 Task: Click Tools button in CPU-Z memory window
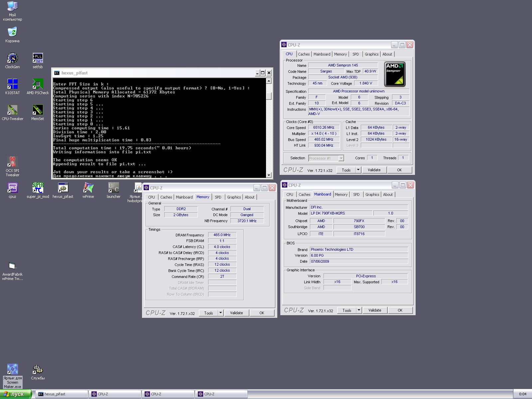[208, 313]
